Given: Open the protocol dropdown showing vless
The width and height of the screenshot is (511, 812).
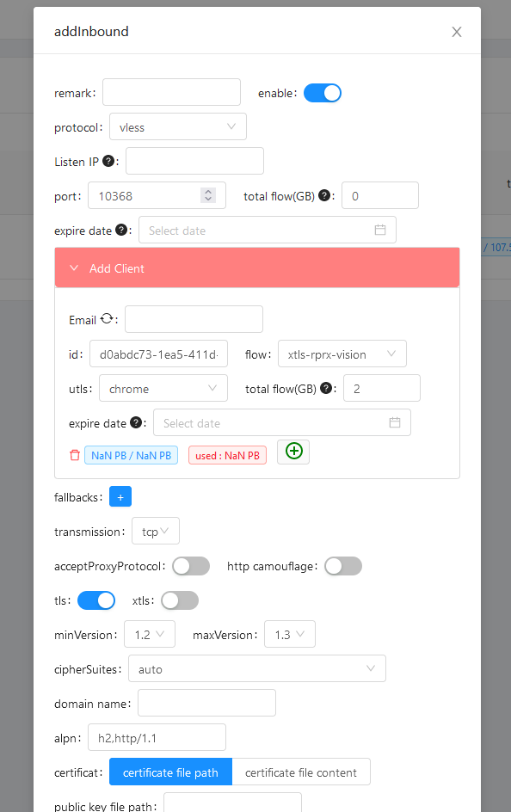Looking at the screenshot, I should (177, 127).
